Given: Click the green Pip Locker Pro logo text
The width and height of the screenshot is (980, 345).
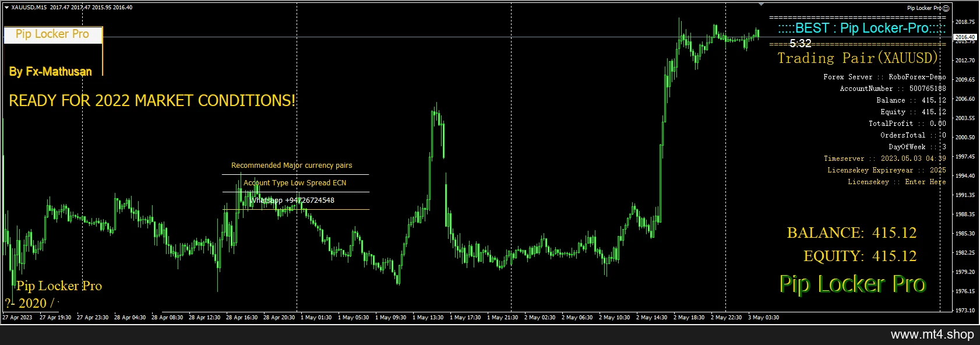Looking at the screenshot, I should tap(852, 284).
